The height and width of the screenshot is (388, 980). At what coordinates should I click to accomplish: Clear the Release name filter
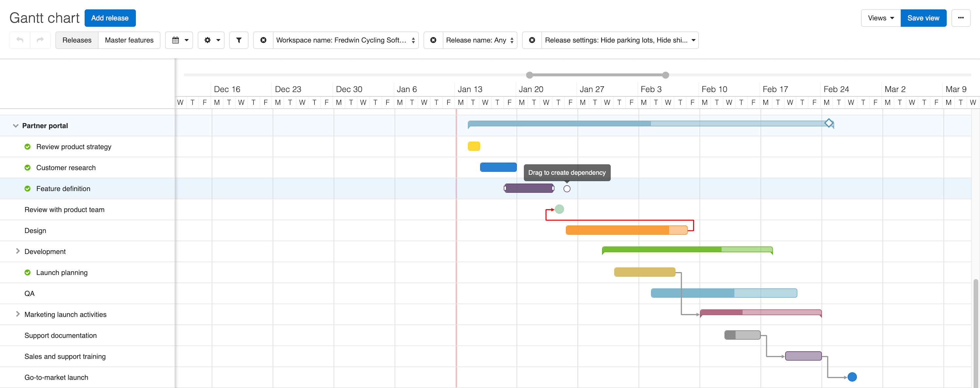433,40
